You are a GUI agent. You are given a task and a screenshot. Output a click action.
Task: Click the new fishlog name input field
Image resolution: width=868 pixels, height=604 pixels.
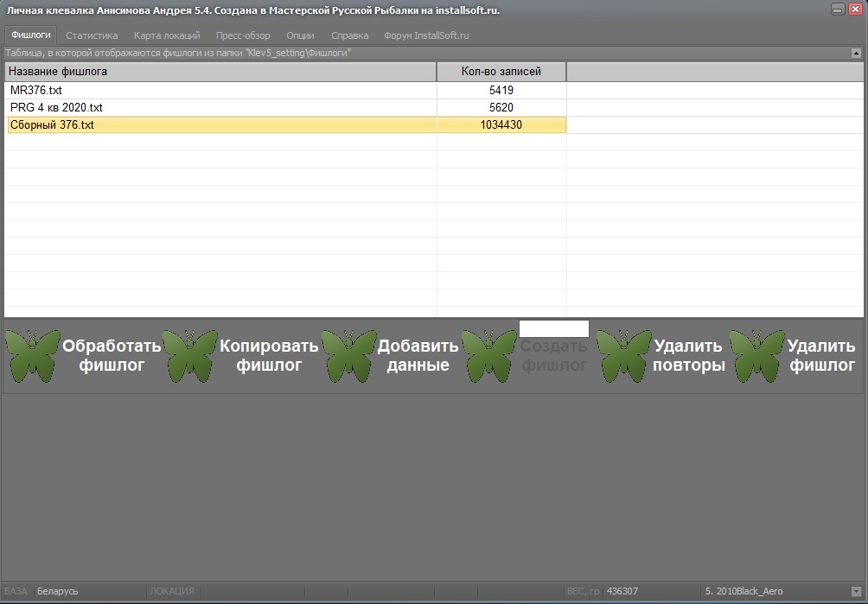click(x=553, y=328)
